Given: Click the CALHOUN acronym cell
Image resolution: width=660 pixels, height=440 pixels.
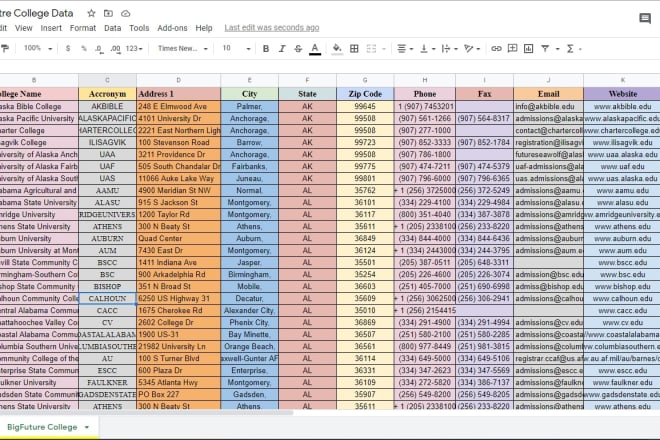Looking at the screenshot, I should pyautogui.click(x=107, y=299).
